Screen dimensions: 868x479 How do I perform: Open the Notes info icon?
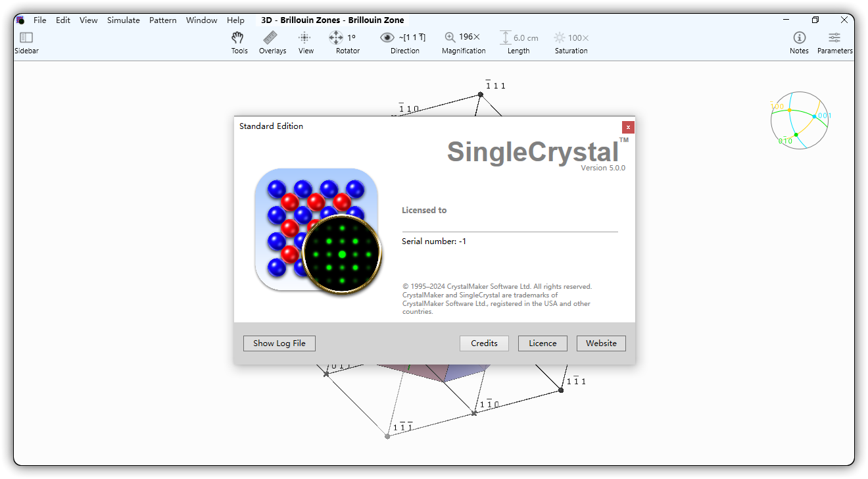(x=799, y=38)
